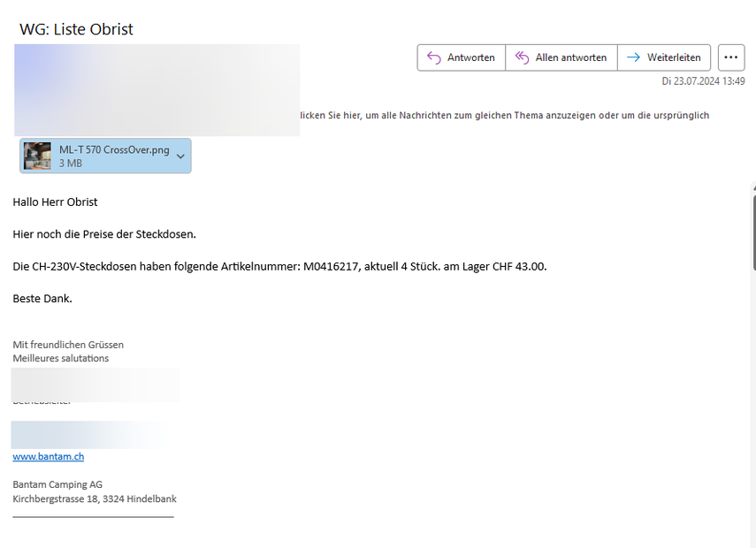
Task: Click the line Hier noch die Preise der Steckdosen
Action: (x=103, y=234)
